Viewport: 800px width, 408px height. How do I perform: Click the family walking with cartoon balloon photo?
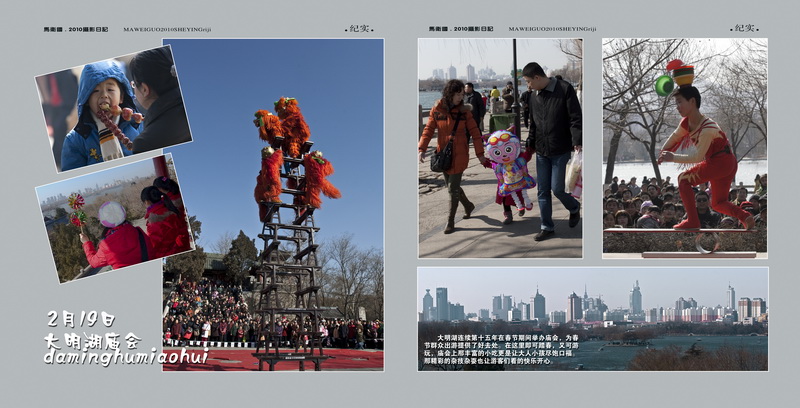click(x=500, y=148)
